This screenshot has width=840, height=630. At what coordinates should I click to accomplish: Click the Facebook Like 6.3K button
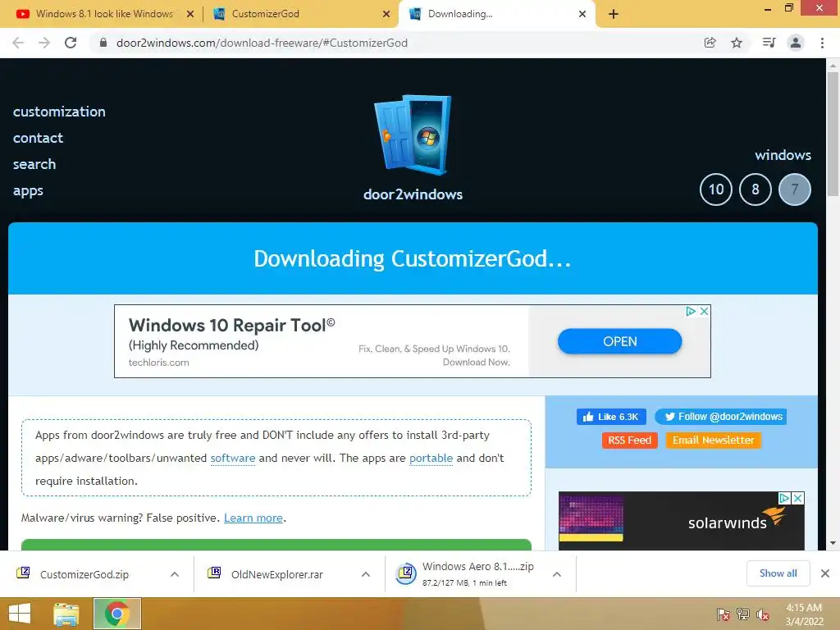click(x=611, y=417)
